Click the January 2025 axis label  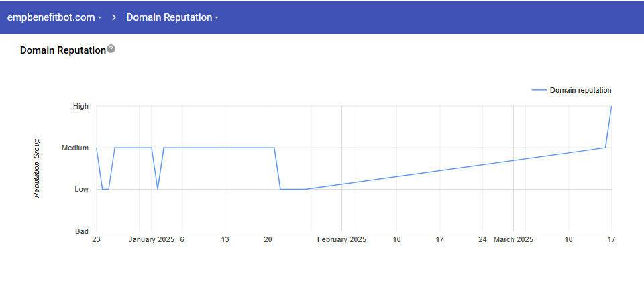tap(151, 239)
